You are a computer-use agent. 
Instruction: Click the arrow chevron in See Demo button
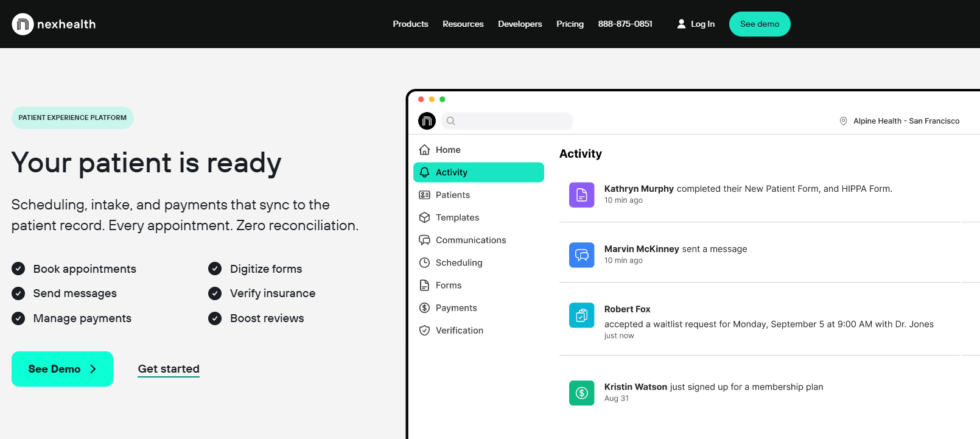(93, 369)
